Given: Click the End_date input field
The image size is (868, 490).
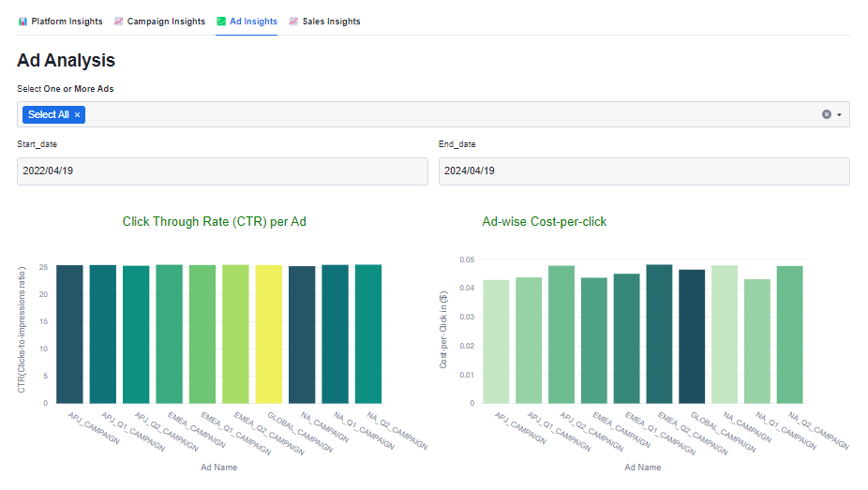Looking at the screenshot, I should 643,171.
